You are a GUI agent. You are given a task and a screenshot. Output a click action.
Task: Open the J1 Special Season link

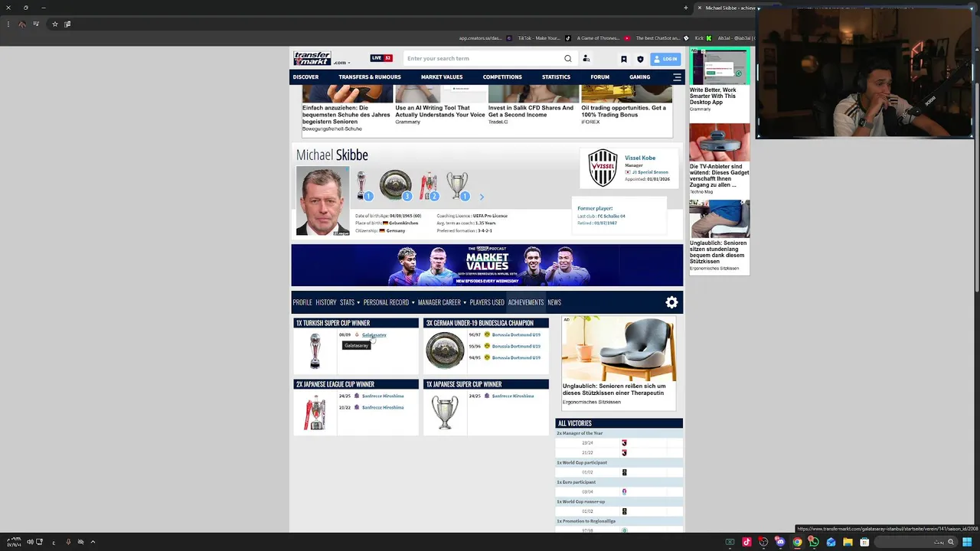coord(650,172)
